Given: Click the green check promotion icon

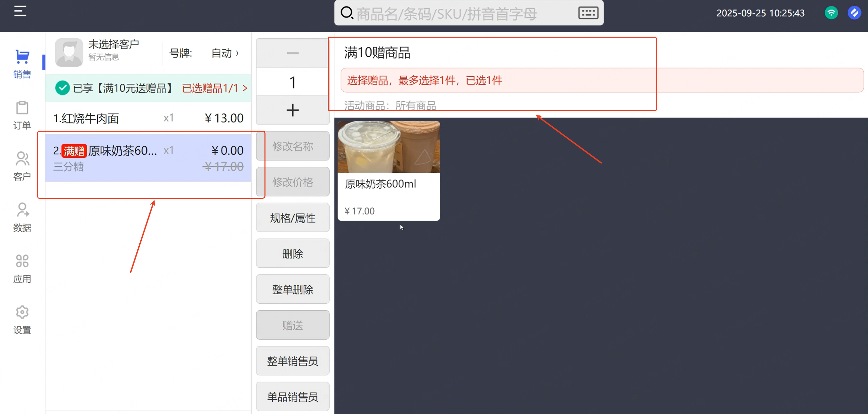Looking at the screenshot, I should (x=62, y=88).
